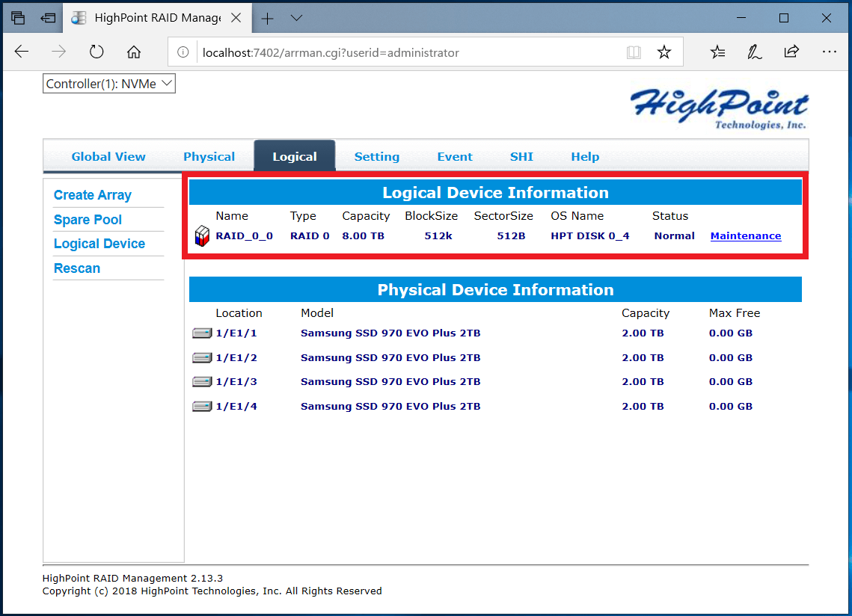Click the Create Array link
Screen dimensions: 852x616
(x=92, y=195)
